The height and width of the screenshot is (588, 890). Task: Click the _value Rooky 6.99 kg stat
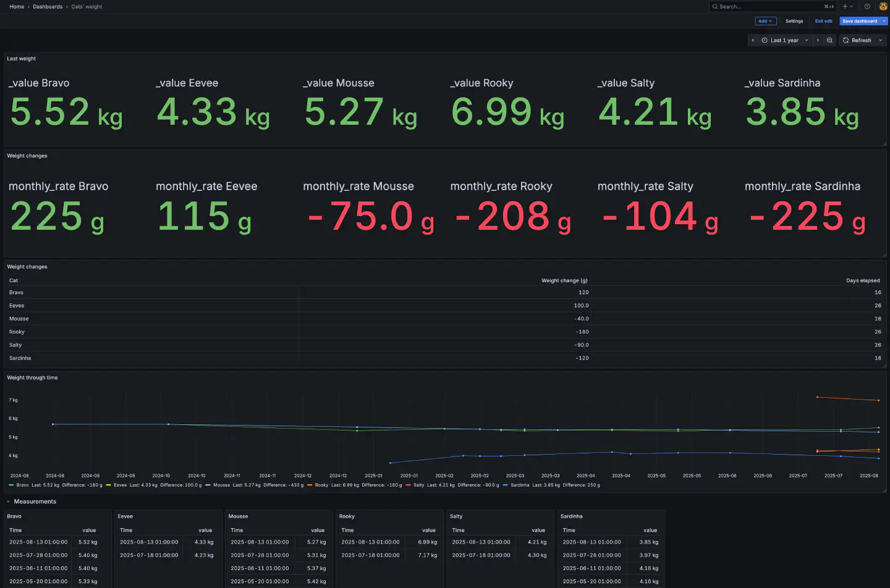(507, 103)
